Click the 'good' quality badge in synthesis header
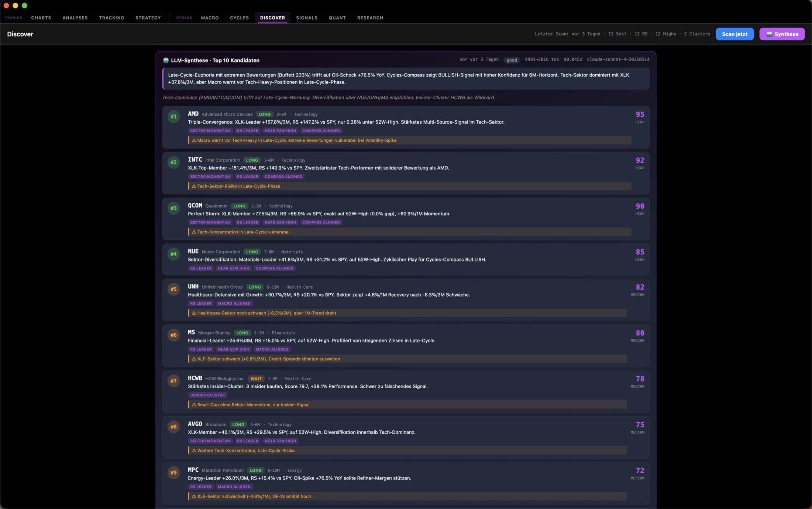Viewport: 812px width, 509px height. (x=512, y=60)
